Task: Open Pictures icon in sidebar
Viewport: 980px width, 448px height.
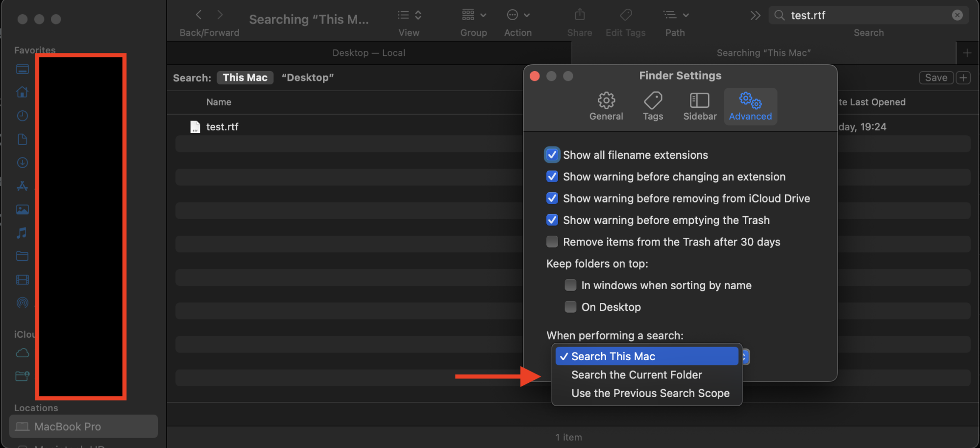Action: [22, 209]
